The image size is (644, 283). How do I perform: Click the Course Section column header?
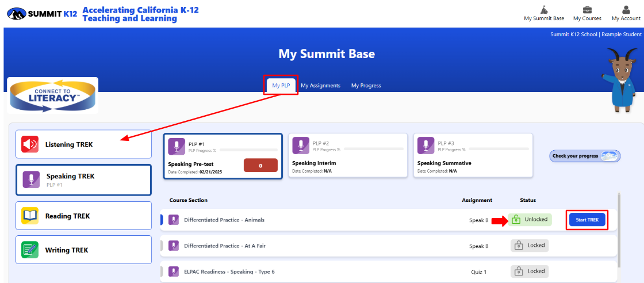point(189,200)
